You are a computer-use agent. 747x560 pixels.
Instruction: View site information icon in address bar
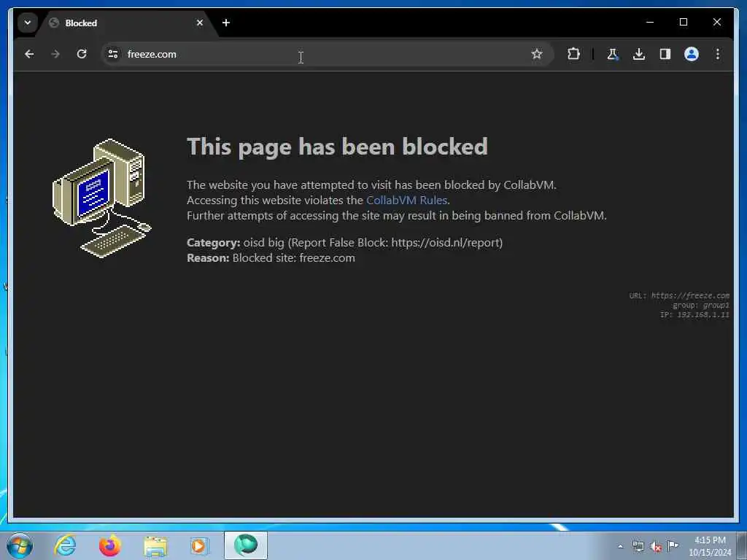click(x=113, y=54)
